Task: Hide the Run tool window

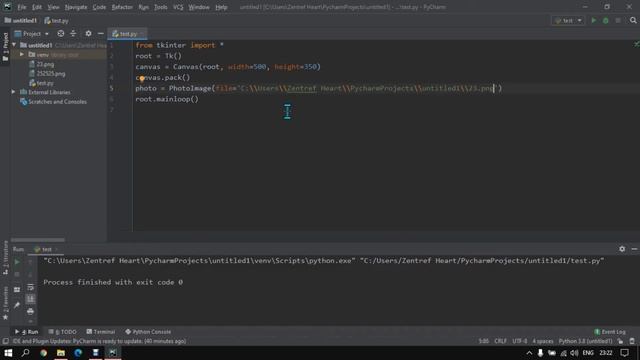Action: pyautogui.click(x=634, y=249)
